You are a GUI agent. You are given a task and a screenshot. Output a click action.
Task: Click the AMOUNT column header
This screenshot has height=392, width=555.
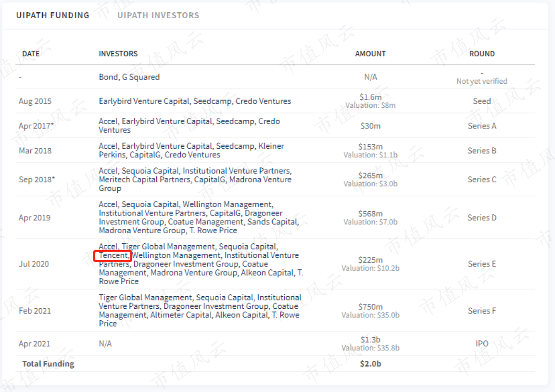click(370, 53)
